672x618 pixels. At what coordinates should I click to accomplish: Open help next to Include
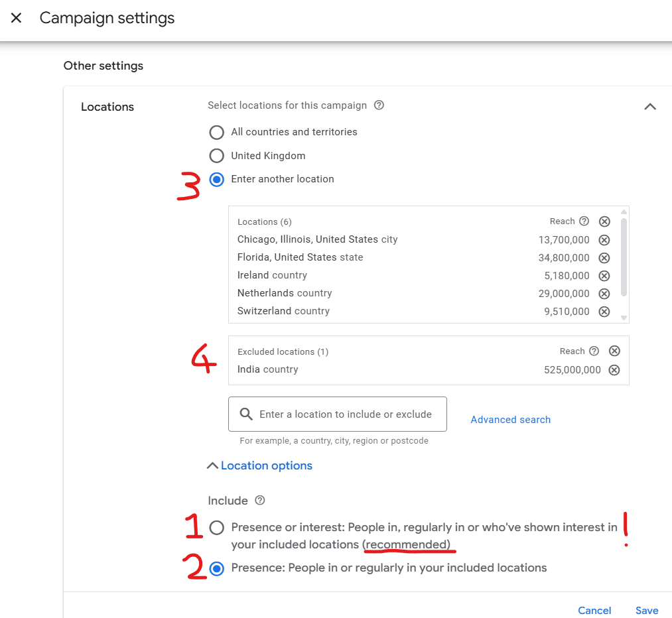(x=260, y=500)
